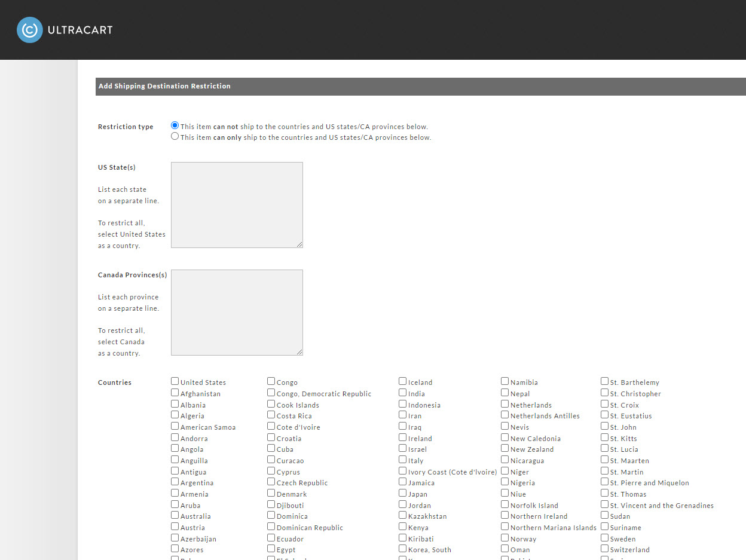This screenshot has width=746, height=560.
Task: Select the Iceland checkbox
Action: pyautogui.click(x=402, y=381)
